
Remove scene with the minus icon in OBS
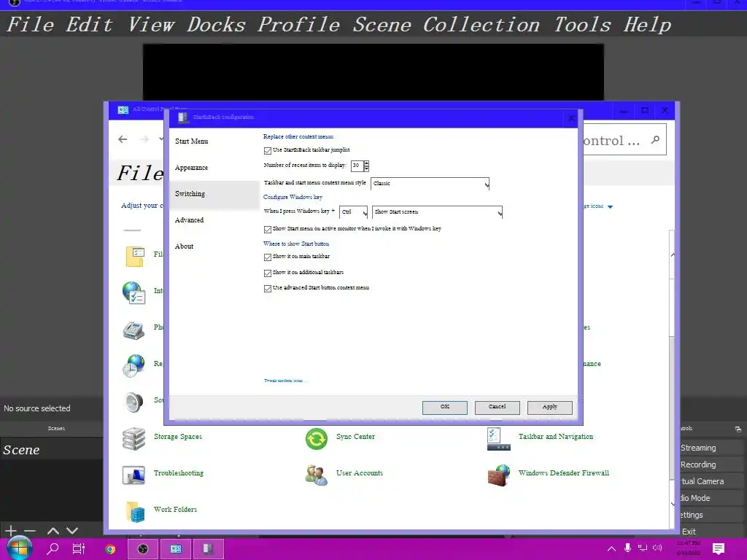[x=30, y=531]
